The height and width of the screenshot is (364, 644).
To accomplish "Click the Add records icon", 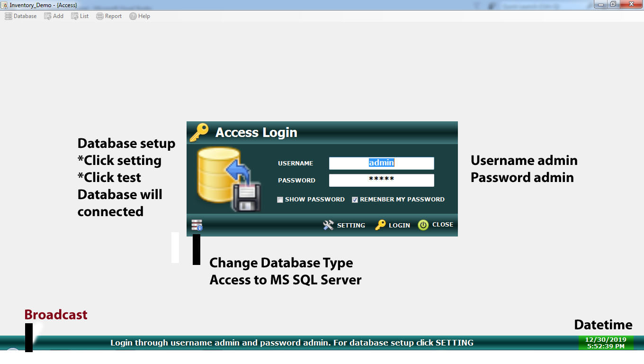I will (47, 16).
